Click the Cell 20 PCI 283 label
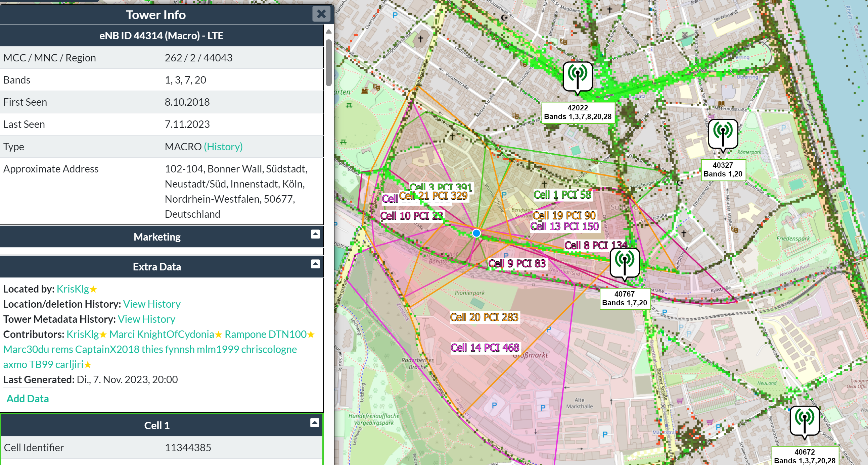 (484, 317)
